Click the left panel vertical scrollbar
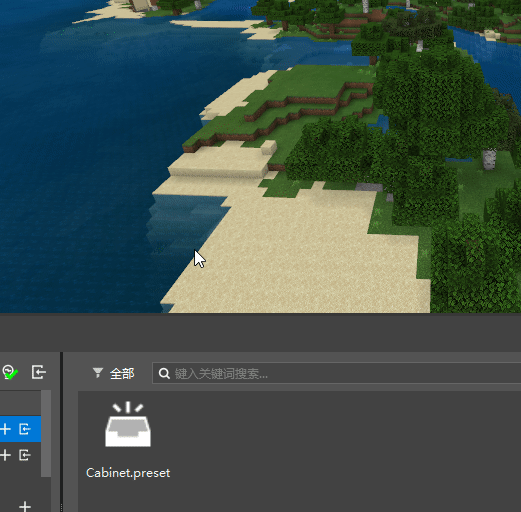 [x=46, y=433]
